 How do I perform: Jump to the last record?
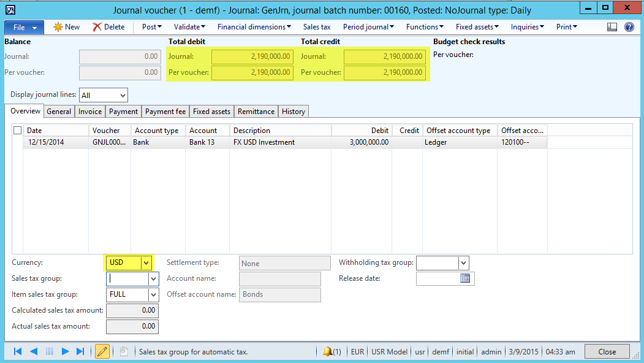pos(80,351)
